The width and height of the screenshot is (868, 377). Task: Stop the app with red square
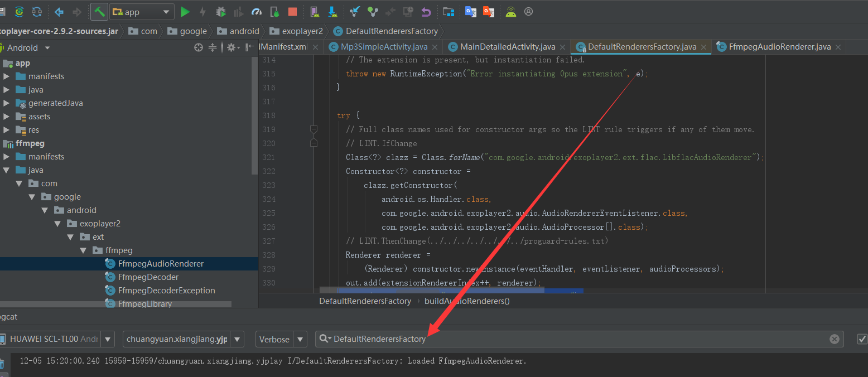click(292, 12)
